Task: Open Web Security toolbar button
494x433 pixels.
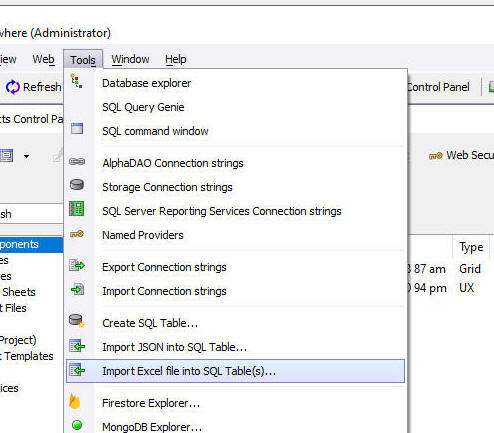Action: click(462, 155)
